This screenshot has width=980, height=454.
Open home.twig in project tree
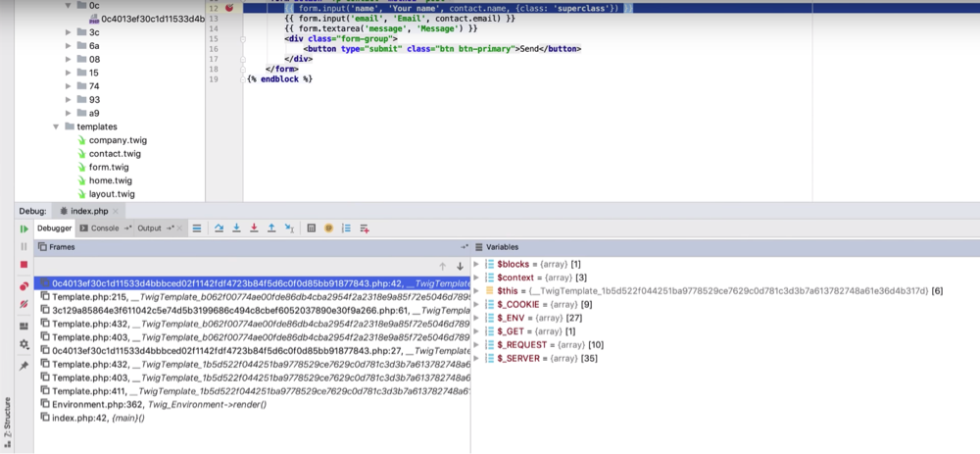110,180
